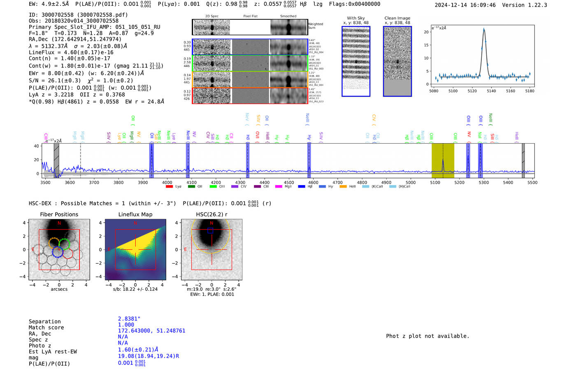Click the blue Hγ band near 4583 Å
This screenshot has width=576, height=392.
point(309,160)
